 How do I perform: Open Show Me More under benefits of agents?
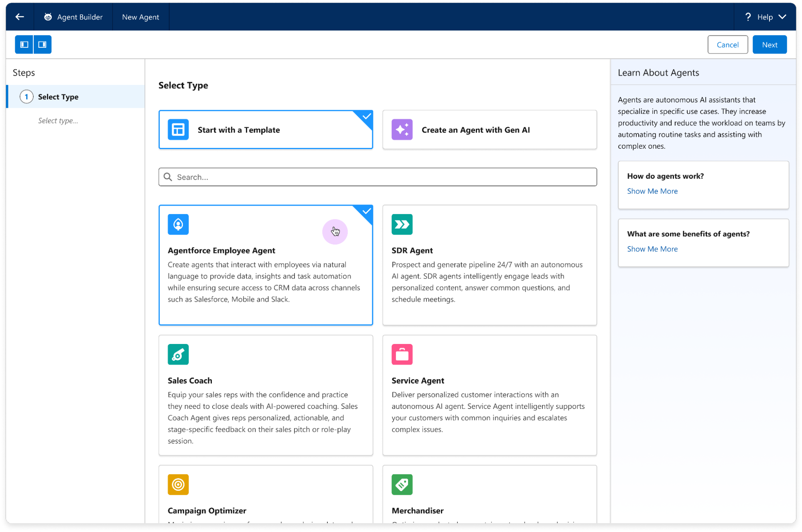pyautogui.click(x=652, y=249)
